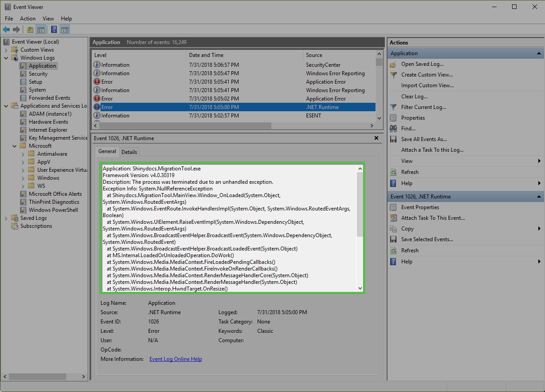The height and width of the screenshot is (392, 545).
Task: Click the Filter Current Log funnel icon
Action: click(x=393, y=107)
